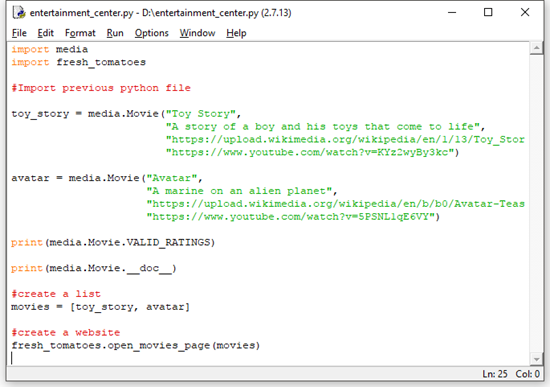Screen dimensions: 550x387
Task: Open the Window menu
Action: (197, 33)
